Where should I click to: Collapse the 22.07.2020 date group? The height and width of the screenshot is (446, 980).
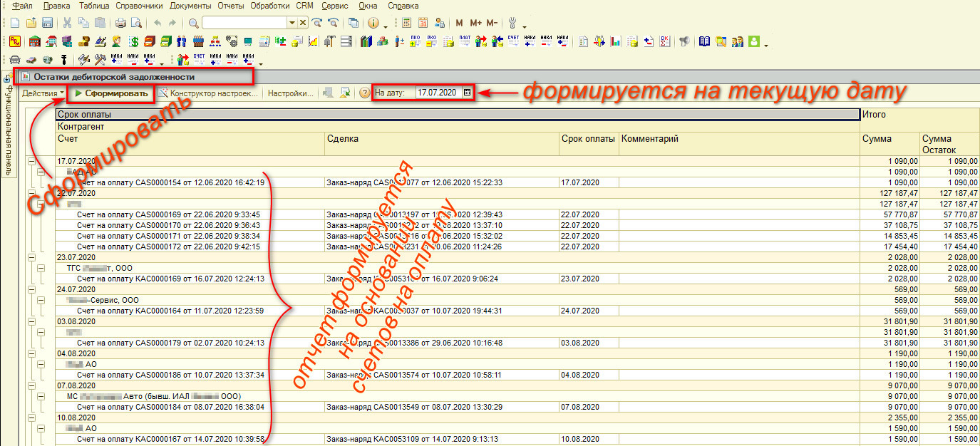point(31,193)
